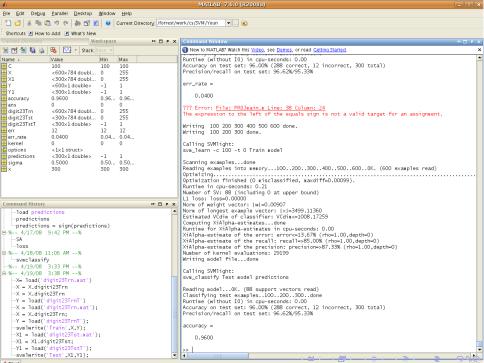Sort Workspace by the Name column header

(x=24, y=59)
